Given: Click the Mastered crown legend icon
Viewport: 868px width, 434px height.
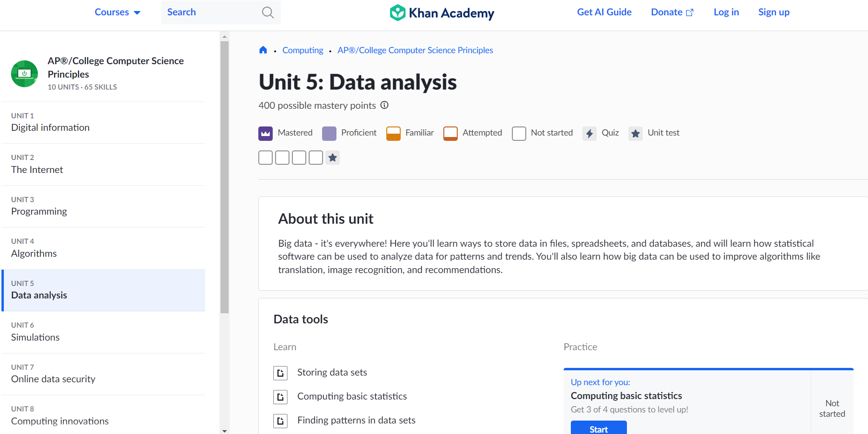Looking at the screenshot, I should pyautogui.click(x=266, y=134).
